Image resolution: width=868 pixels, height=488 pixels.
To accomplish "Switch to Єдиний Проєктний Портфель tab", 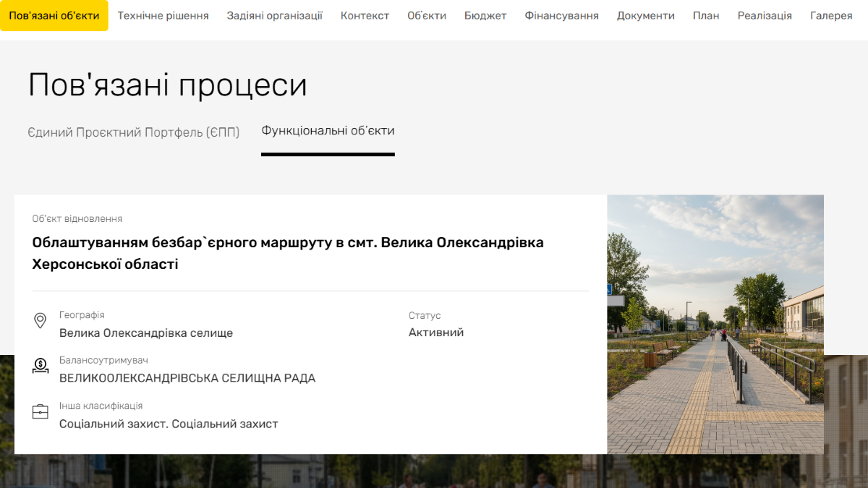I will (x=134, y=132).
